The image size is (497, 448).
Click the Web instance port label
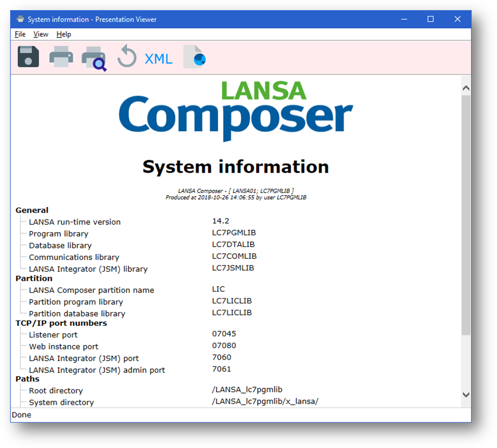pos(64,347)
